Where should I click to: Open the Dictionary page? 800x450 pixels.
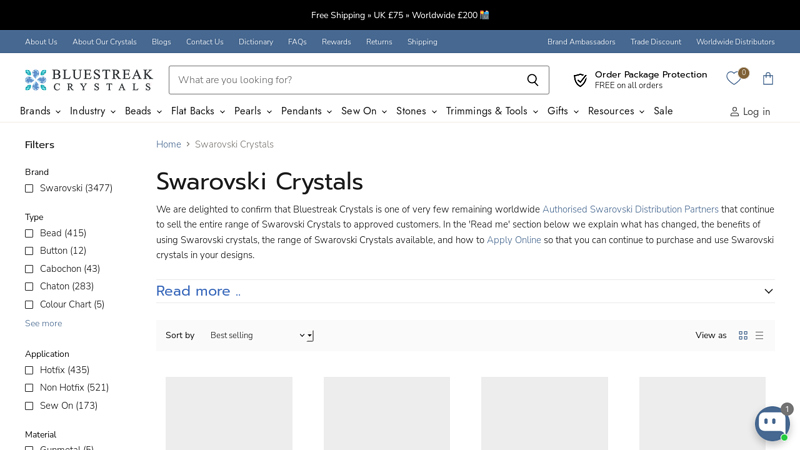tap(256, 42)
